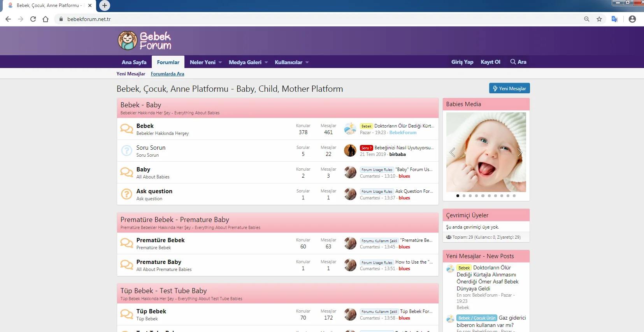Open the Ask question forum link
This screenshot has height=332, width=644.
tap(154, 191)
